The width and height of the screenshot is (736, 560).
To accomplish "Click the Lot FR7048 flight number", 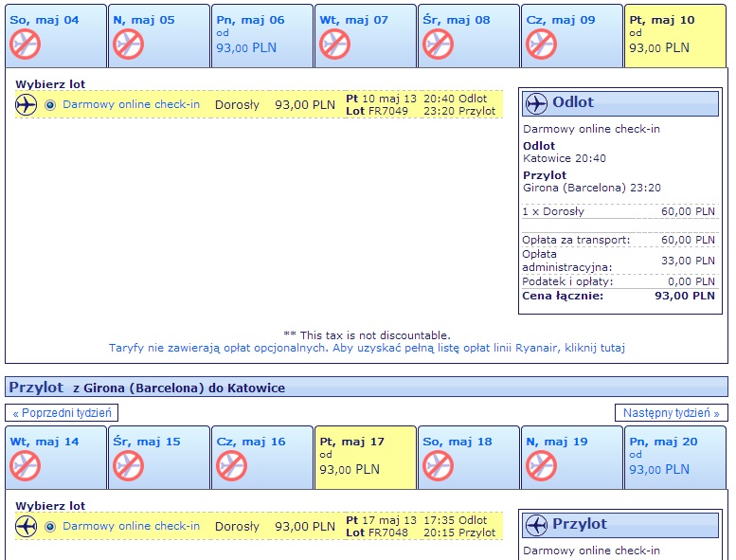I will point(377,533).
